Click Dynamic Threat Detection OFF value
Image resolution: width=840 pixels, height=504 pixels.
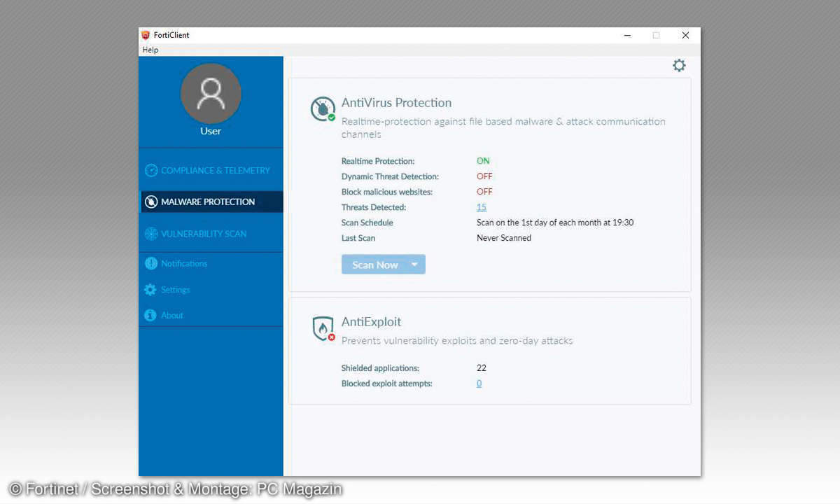pyautogui.click(x=484, y=176)
